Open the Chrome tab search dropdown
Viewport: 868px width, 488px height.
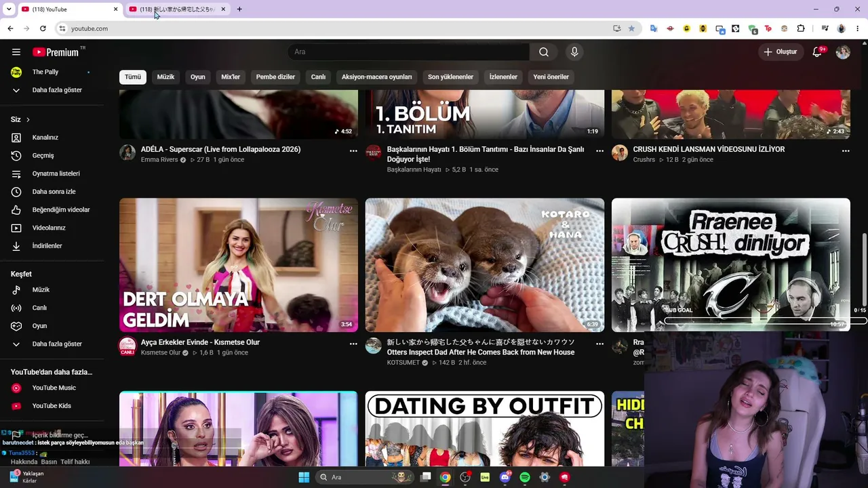click(9, 9)
